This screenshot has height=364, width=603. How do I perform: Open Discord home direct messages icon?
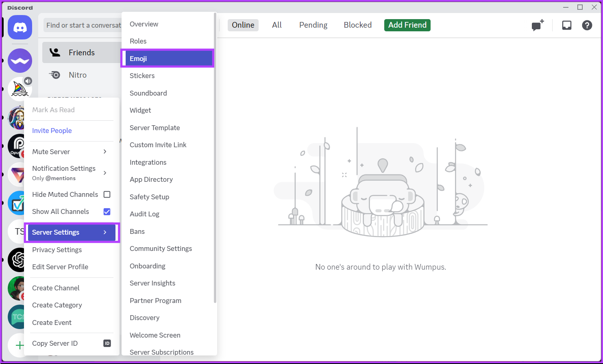point(20,28)
